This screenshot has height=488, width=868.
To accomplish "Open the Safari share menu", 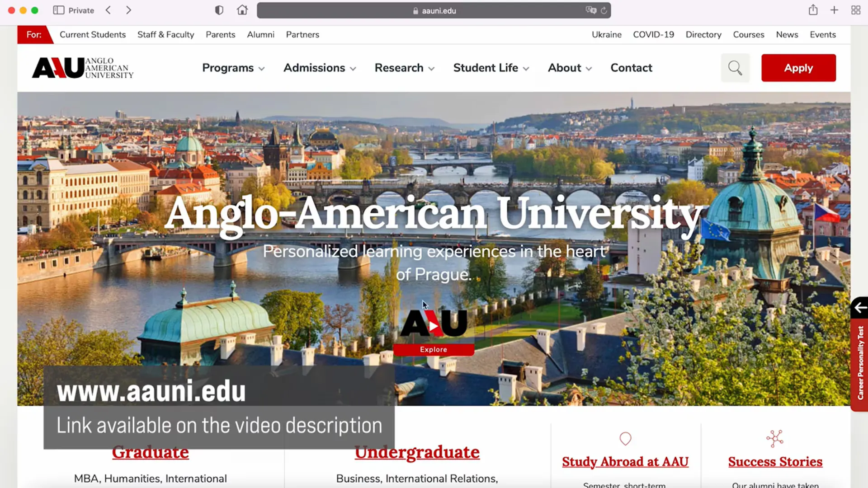I will pyautogui.click(x=813, y=10).
